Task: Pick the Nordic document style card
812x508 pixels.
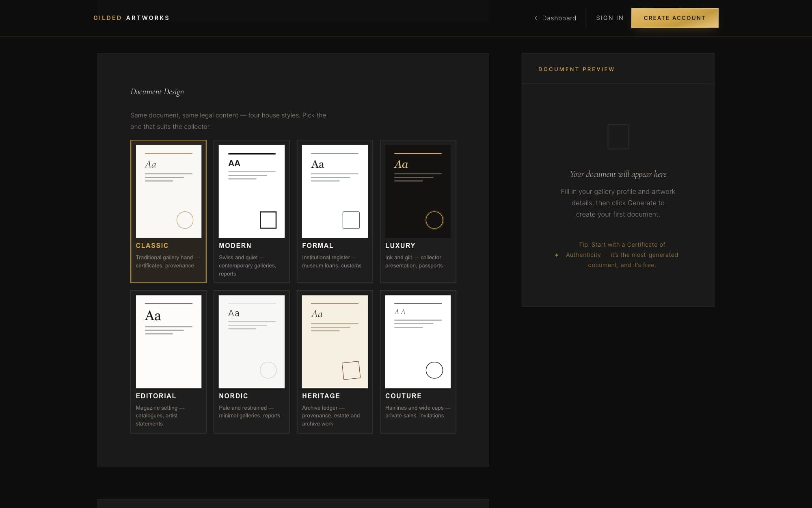Action: (x=252, y=362)
